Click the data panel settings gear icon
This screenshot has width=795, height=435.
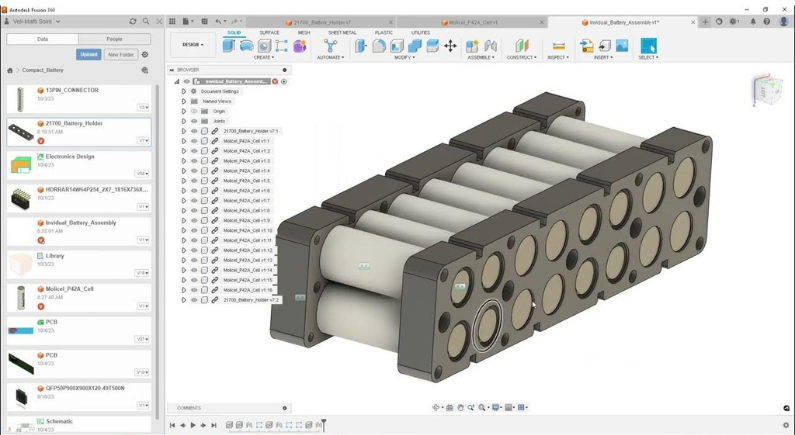click(x=145, y=55)
